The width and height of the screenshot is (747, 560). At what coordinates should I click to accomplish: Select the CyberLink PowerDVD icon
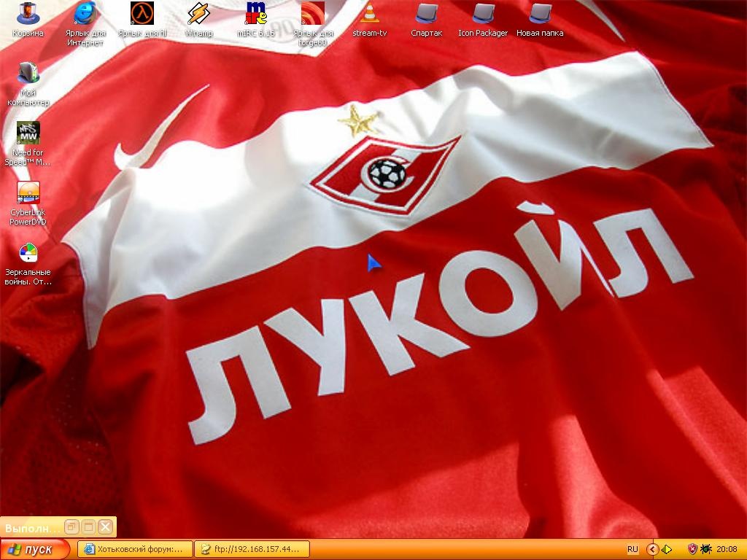[x=28, y=193]
